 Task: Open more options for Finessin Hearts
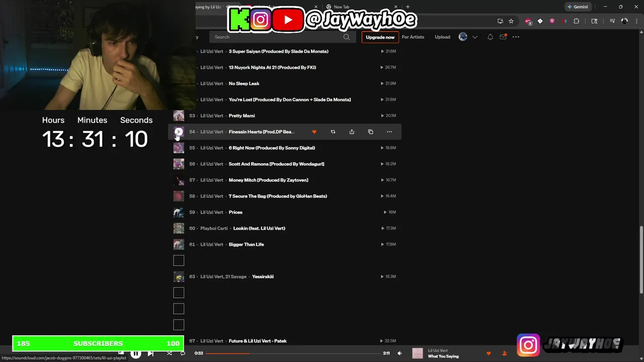point(389,132)
